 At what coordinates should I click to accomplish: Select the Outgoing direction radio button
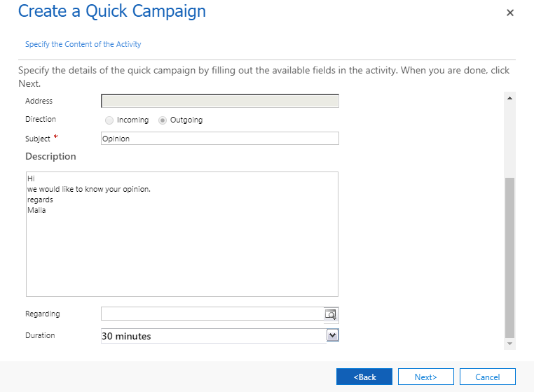(x=163, y=120)
